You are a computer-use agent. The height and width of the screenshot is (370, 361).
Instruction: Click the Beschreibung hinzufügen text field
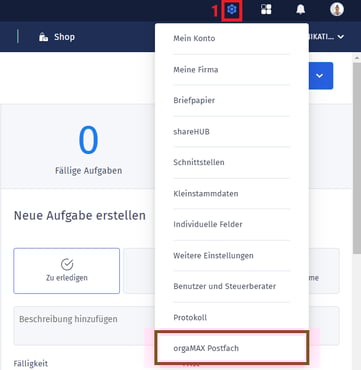(x=84, y=326)
